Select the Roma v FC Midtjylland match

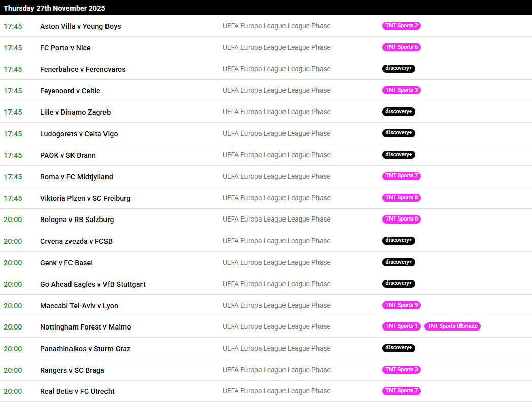click(77, 177)
